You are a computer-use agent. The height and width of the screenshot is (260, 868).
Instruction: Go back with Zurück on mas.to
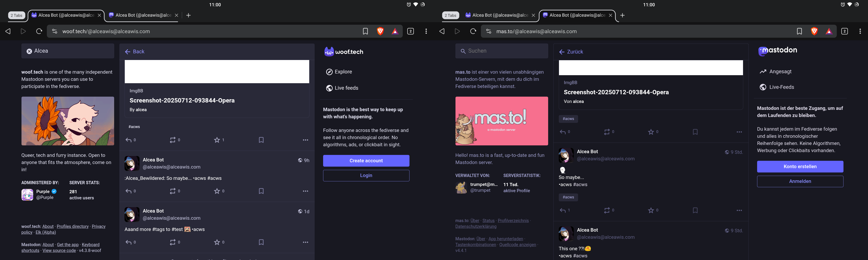click(x=571, y=52)
